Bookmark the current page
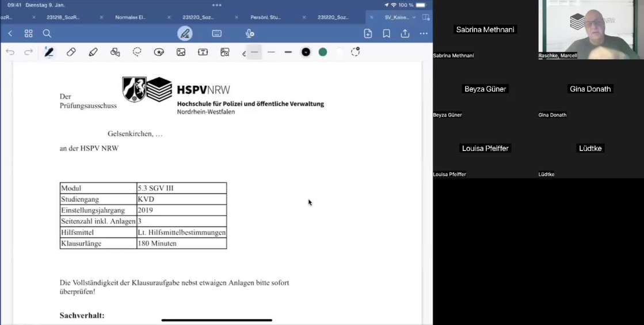Viewport: 644px width, 325px height. pos(387,34)
